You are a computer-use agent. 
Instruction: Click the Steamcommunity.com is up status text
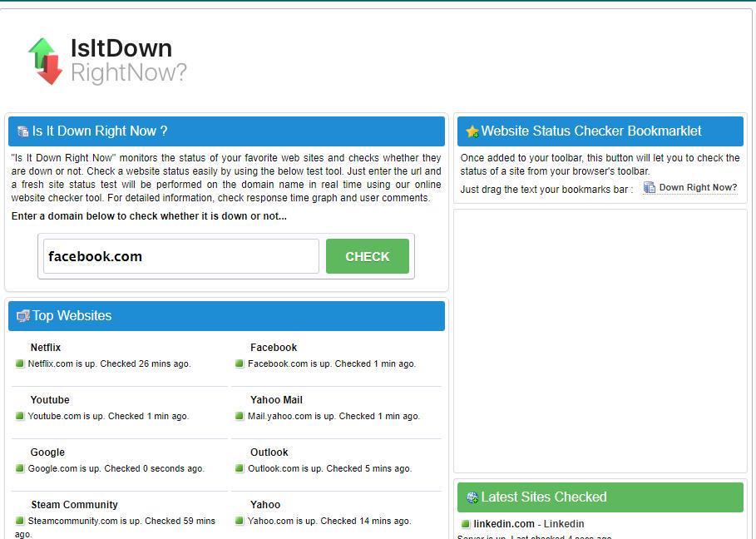coord(116,527)
